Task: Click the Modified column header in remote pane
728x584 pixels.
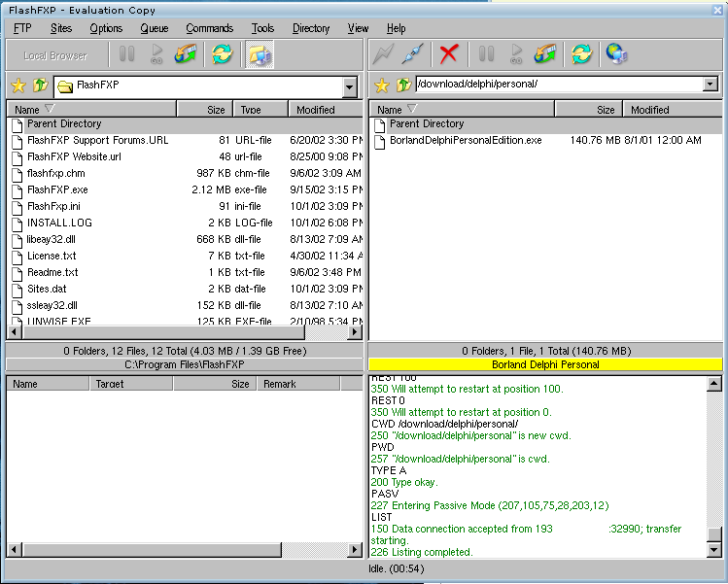Action: (649, 110)
